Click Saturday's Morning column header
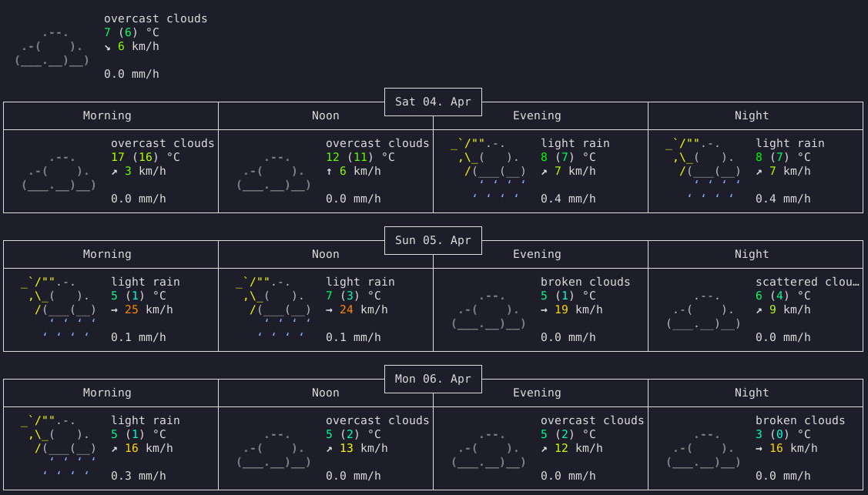 click(x=107, y=115)
